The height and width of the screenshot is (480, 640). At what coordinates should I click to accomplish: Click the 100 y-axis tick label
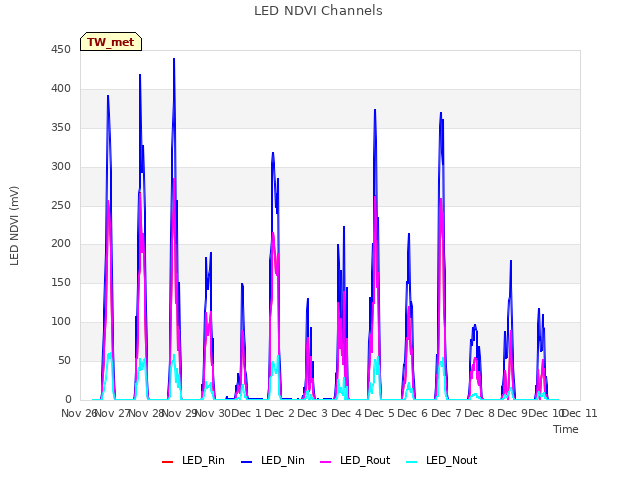[x=61, y=322]
